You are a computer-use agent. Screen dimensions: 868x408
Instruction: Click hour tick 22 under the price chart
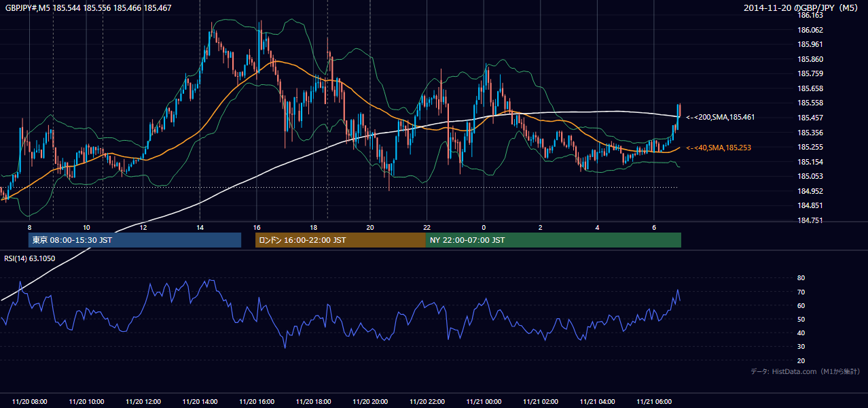[x=427, y=227]
